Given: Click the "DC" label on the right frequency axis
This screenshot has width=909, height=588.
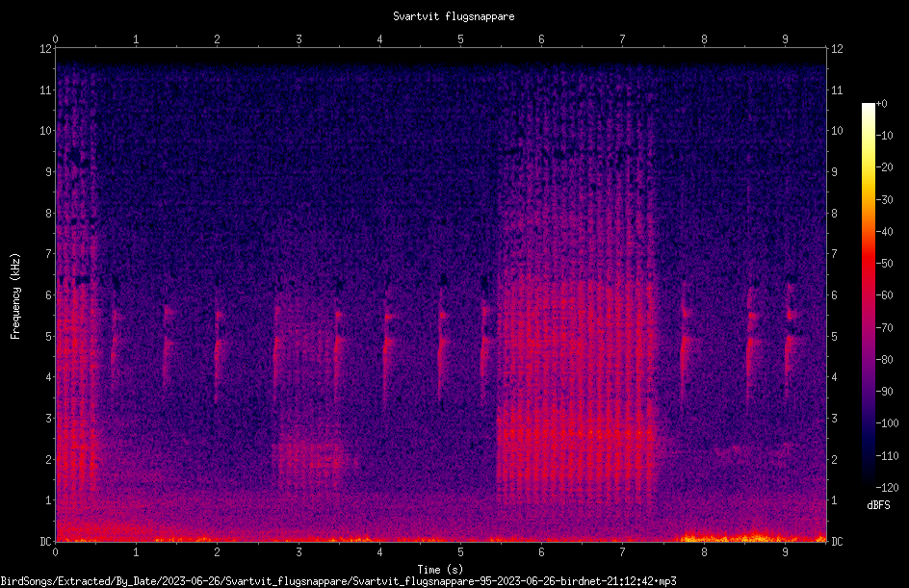Looking at the screenshot, I should [x=837, y=542].
